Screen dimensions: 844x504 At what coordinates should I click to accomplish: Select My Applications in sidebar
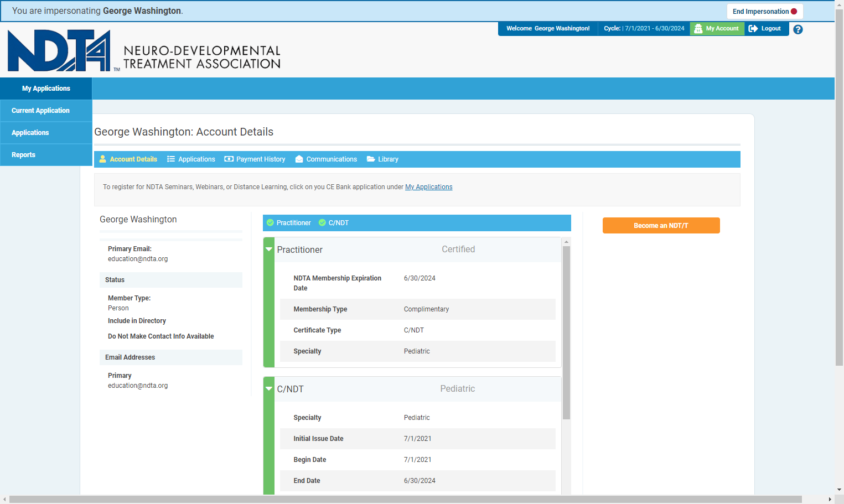click(x=46, y=89)
